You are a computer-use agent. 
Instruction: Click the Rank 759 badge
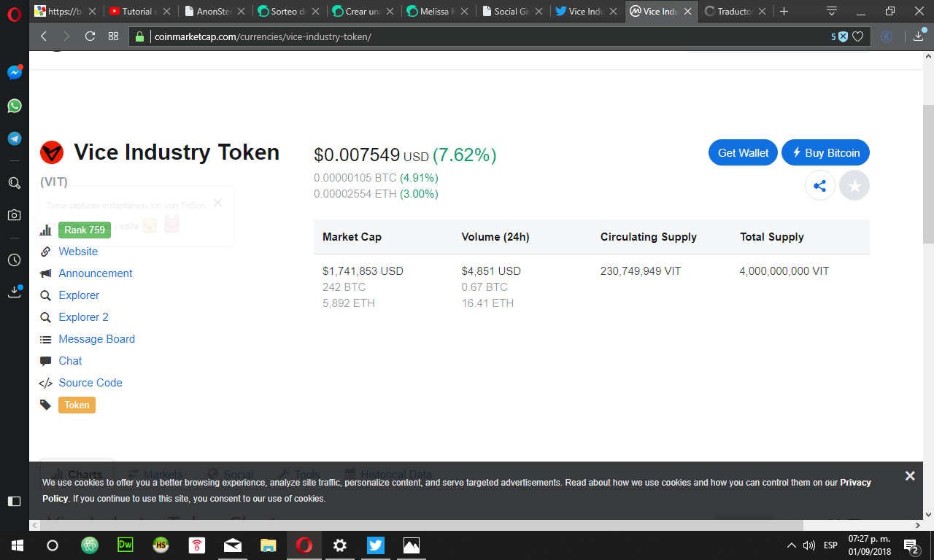tap(85, 230)
